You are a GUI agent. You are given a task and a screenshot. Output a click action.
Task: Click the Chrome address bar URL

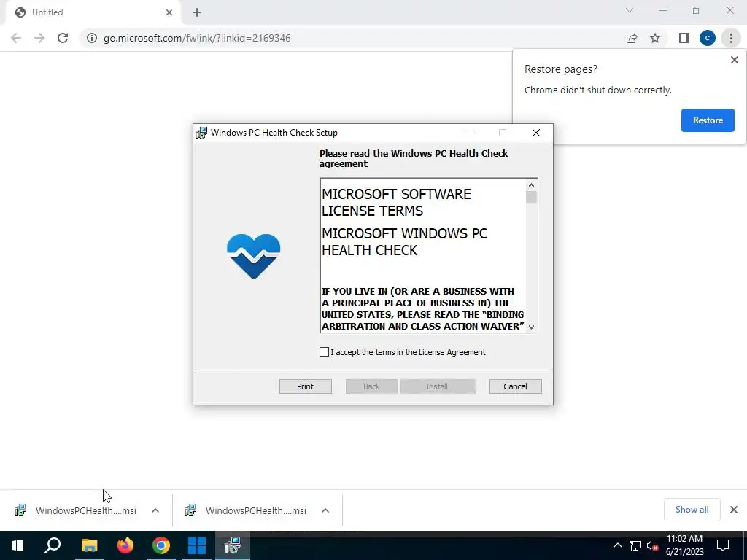[197, 38]
